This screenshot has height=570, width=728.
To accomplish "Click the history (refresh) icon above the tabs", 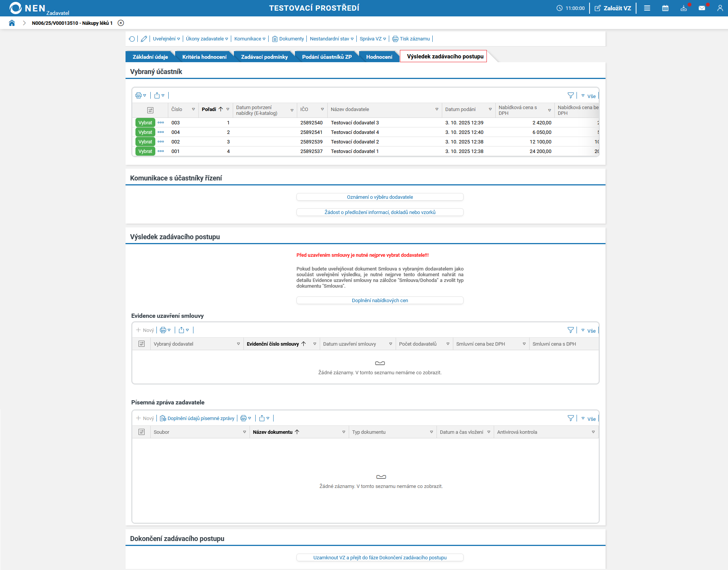I will pos(132,39).
